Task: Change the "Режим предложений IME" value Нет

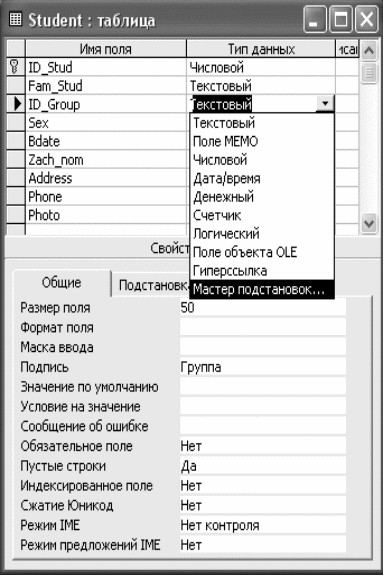Action: pyautogui.click(x=263, y=545)
